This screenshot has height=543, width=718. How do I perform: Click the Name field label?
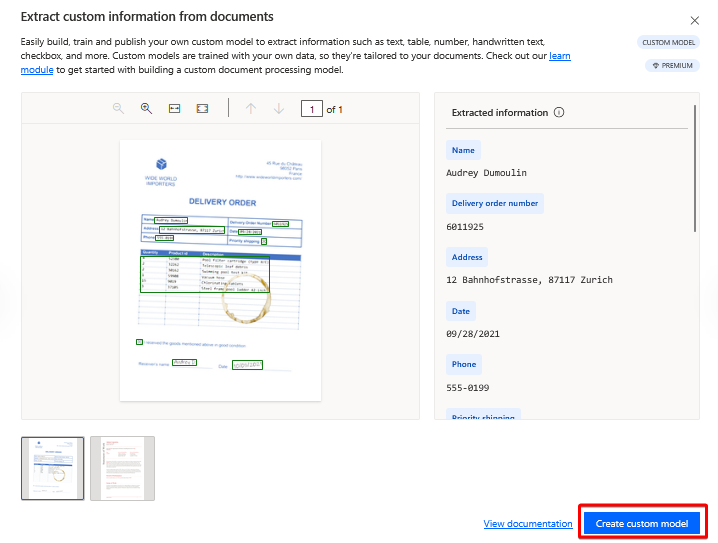click(x=463, y=150)
